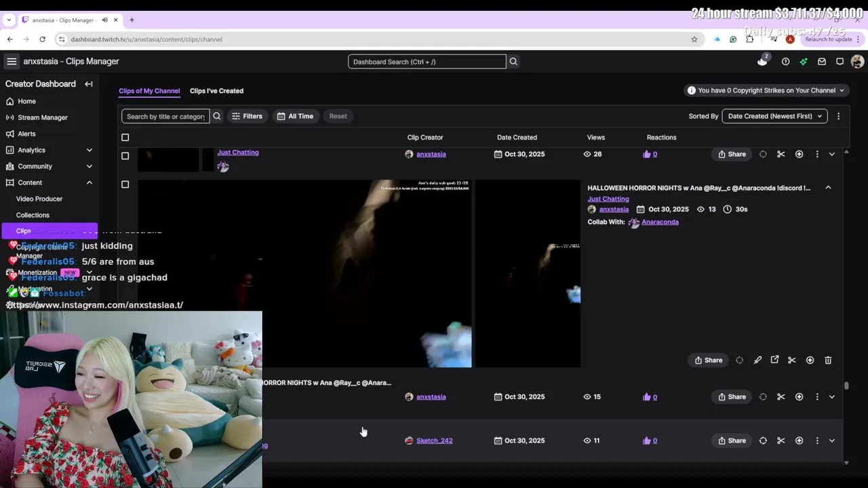This screenshot has width=868, height=488.
Task: Open the whispers chat bubble icon
Action: coord(840,62)
